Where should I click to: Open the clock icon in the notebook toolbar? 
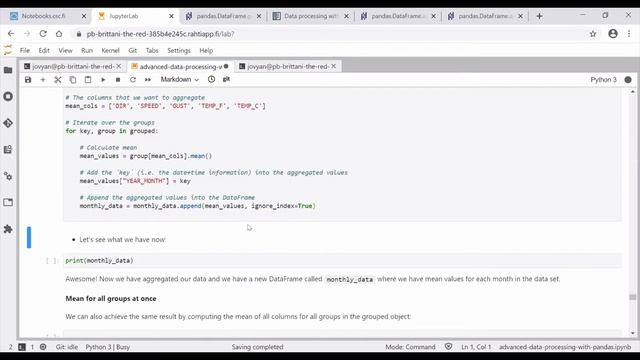(x=211, y=79)
